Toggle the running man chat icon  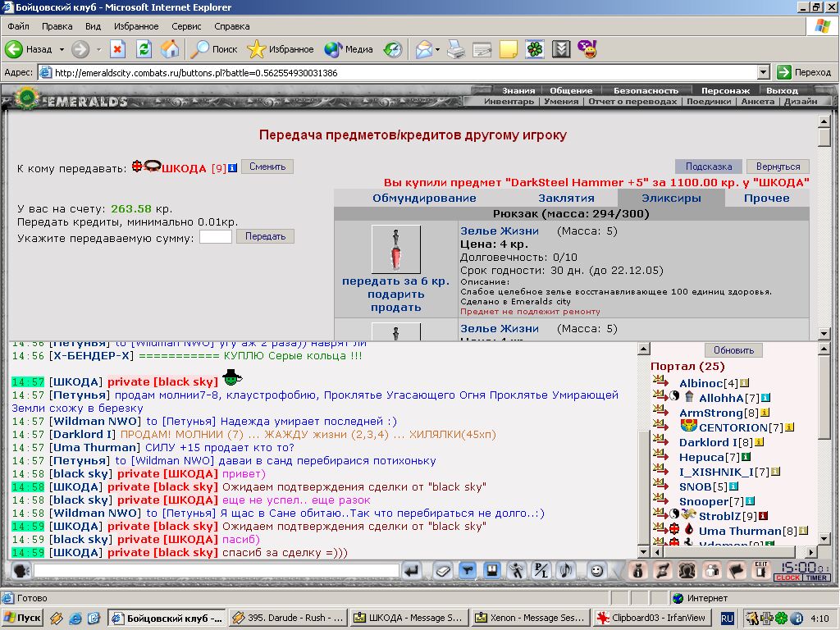(x=517, y=571)
